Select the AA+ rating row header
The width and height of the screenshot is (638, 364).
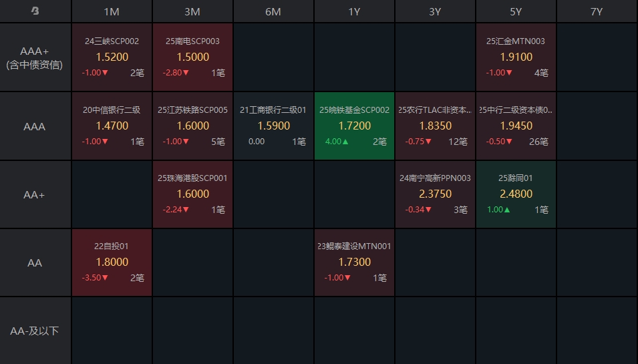coord(35,194)
